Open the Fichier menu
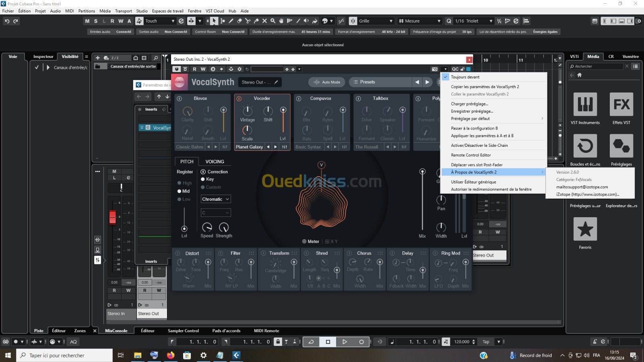The width and height of the screenshot is (644, 362). (8, 11)
